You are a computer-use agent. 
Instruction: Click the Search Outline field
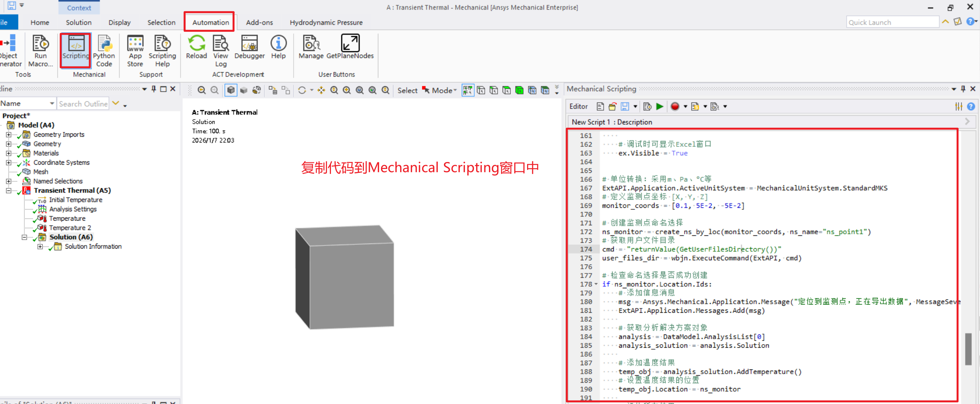click(x=83, y=104)
